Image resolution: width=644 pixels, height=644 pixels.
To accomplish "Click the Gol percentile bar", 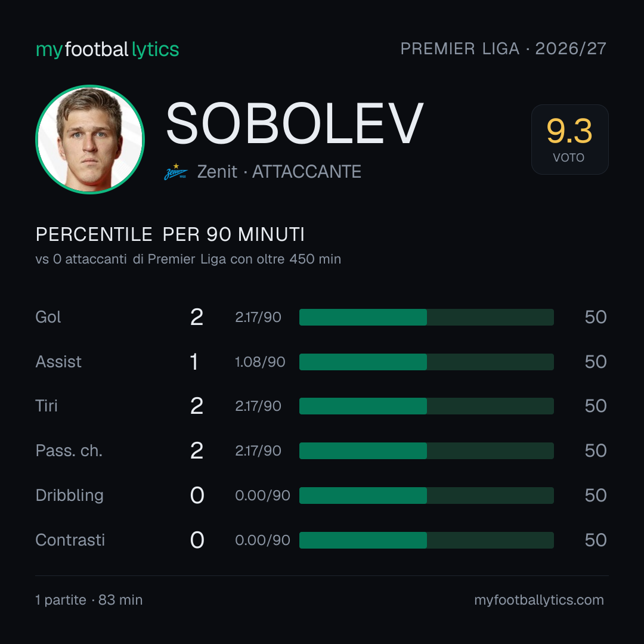I will pos(426,317).
